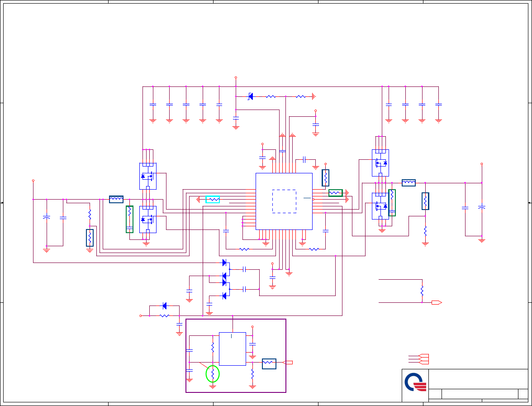Select the large central IC block
The height and width of the screenshot is (406, 532).
[x=284, y=201]
